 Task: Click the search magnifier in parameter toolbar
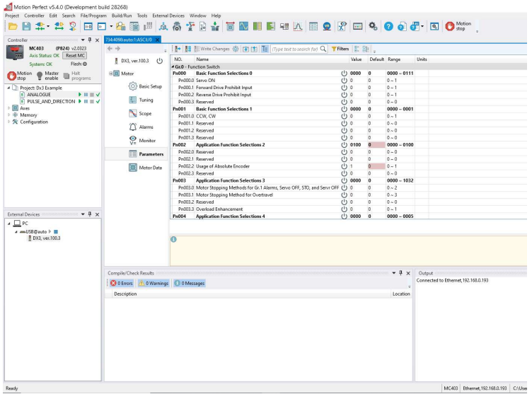[323, 49]
